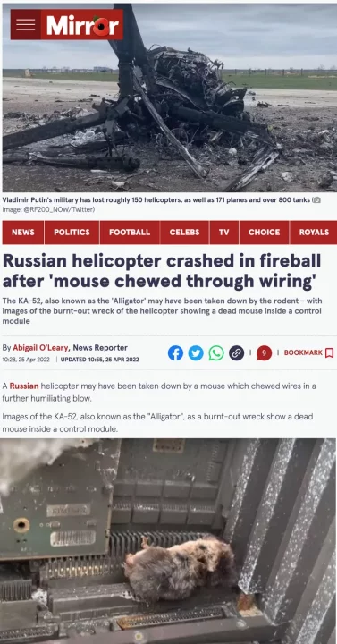Open author Abigail O'Leary's profile link
This screenshot has width=337, height=644.
(x=40, y=348)
